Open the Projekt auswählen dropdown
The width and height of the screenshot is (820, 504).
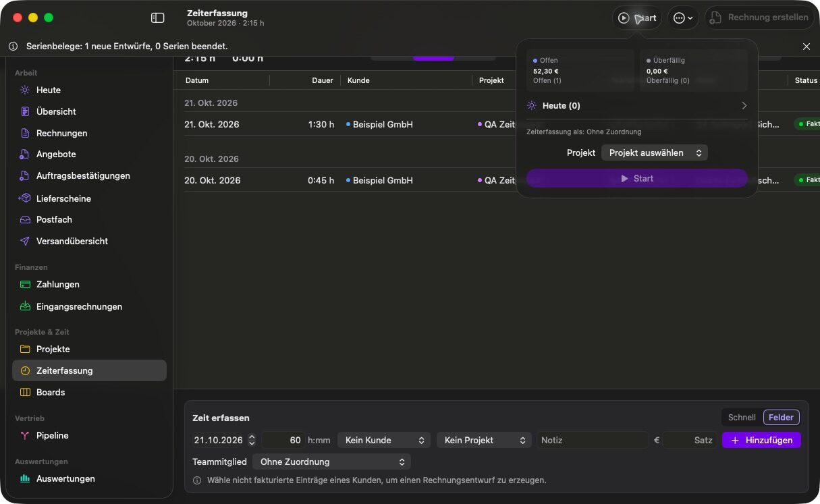654,152
